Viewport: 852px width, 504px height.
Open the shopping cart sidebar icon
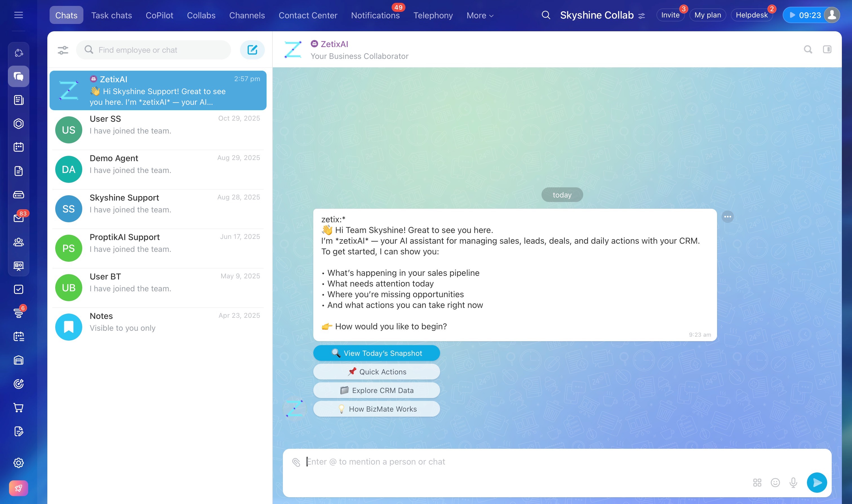click(x=19, y=408)
